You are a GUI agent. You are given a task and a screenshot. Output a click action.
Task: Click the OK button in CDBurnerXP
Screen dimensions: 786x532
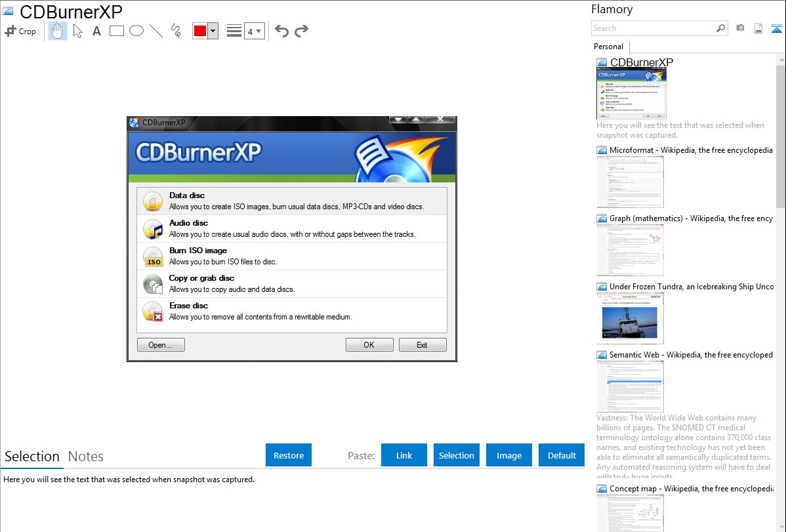(369, 345)
